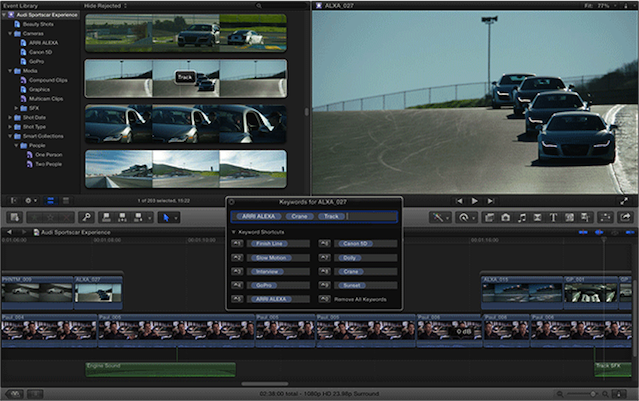This screenshot has width=639, height=401.
Task: Collapse the Smart Collections folder
Action: coord(10,136)
